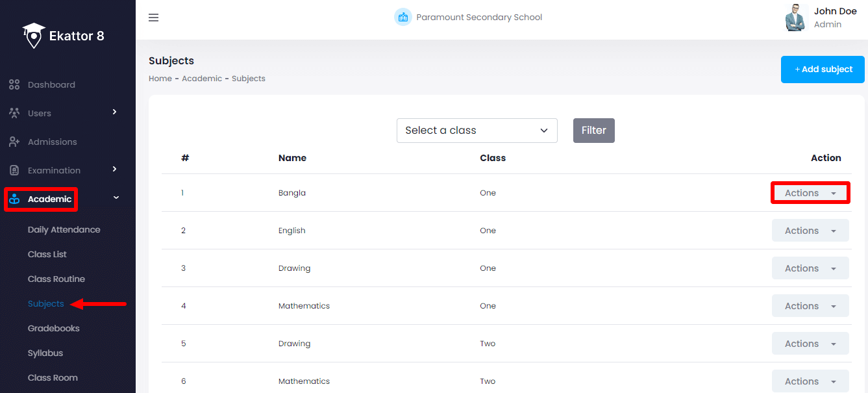Image resolution: width=868 pixels, height=393 pixels.
Task: Open the Paramount Secondary School building icon
Action: click(403, 17)
